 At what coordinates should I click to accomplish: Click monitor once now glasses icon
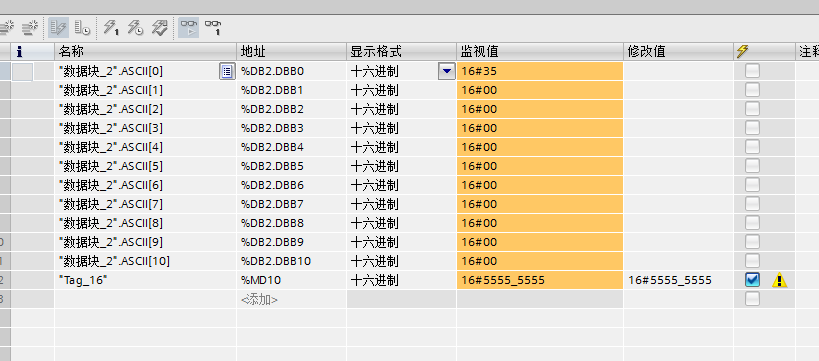(x=213, y=27)
